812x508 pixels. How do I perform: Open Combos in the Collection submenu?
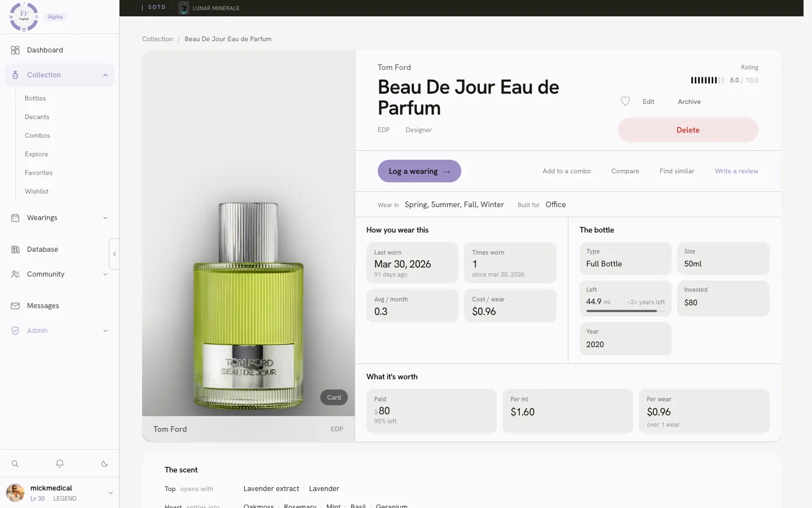point(37,135)
